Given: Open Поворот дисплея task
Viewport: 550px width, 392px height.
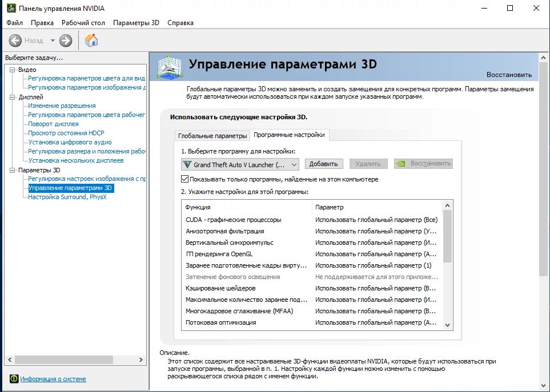Looking at the screenshot, I should point(53,124).
